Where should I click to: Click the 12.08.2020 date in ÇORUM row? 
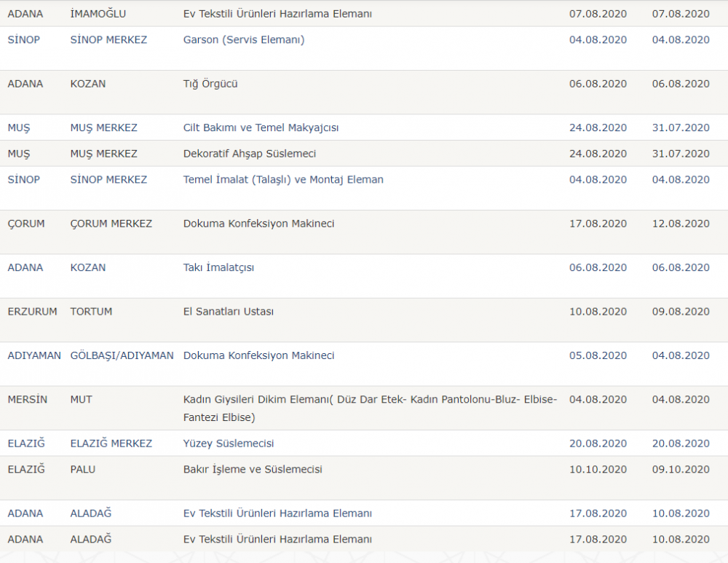pyautogui.click(x=680, y=224)
